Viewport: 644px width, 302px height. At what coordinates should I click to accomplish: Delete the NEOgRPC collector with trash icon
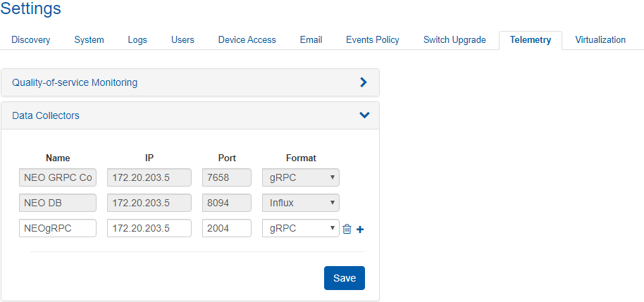346,229
